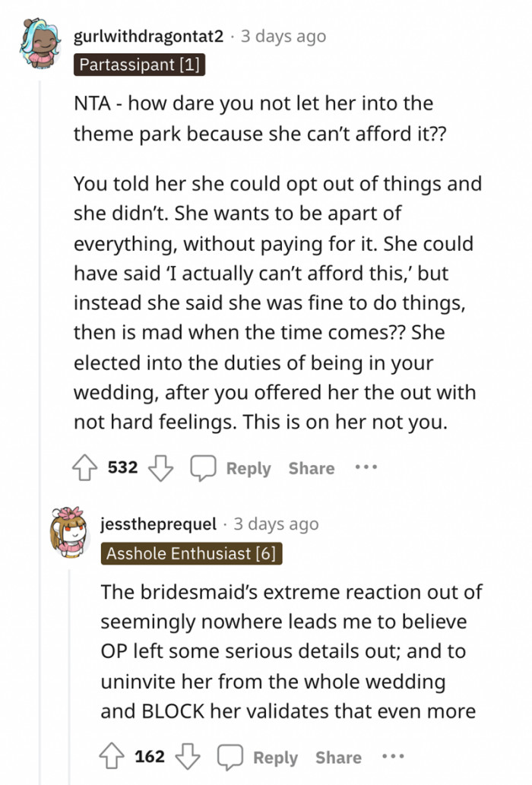Click Share under jesstheprequel's comment
This screenshot has width=532, height=785.
coord(338,756)
